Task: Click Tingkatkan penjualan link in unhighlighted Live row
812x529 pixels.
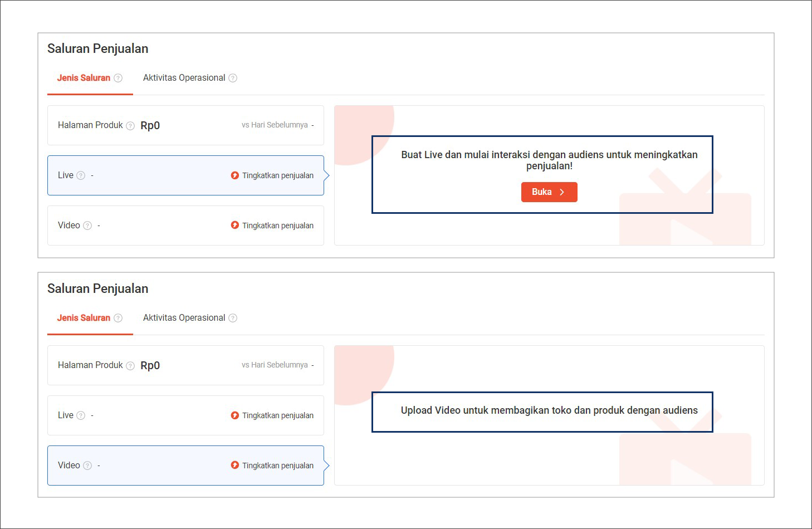Action: point(277,415)
